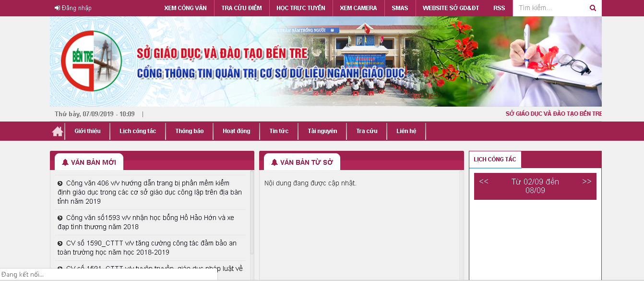This screenshot has width=644, height=281.
Task: Click the site banner image
Action: 326,61
